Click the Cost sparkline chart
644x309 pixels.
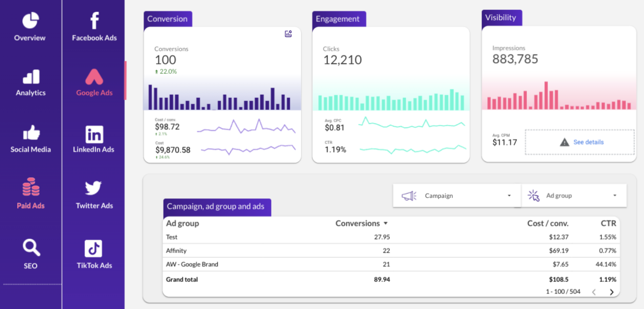point(248,149)
